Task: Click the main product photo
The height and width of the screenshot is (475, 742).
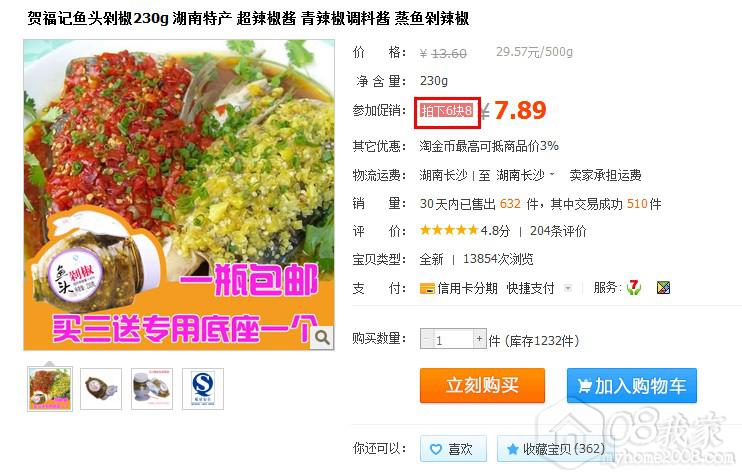Action: [179, 195]
